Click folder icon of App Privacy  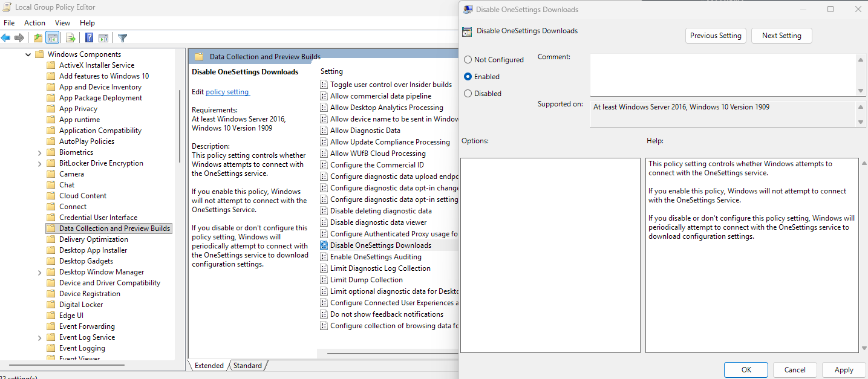pos(51,109)
